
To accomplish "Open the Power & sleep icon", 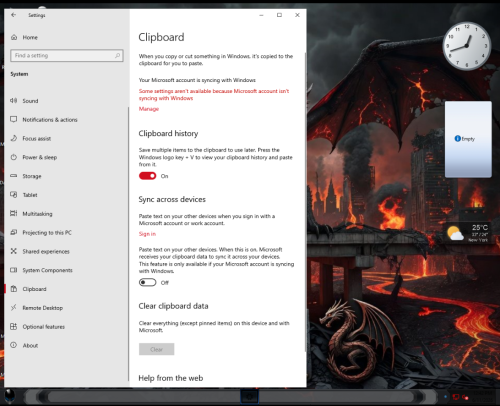I will tap(14, 157).
